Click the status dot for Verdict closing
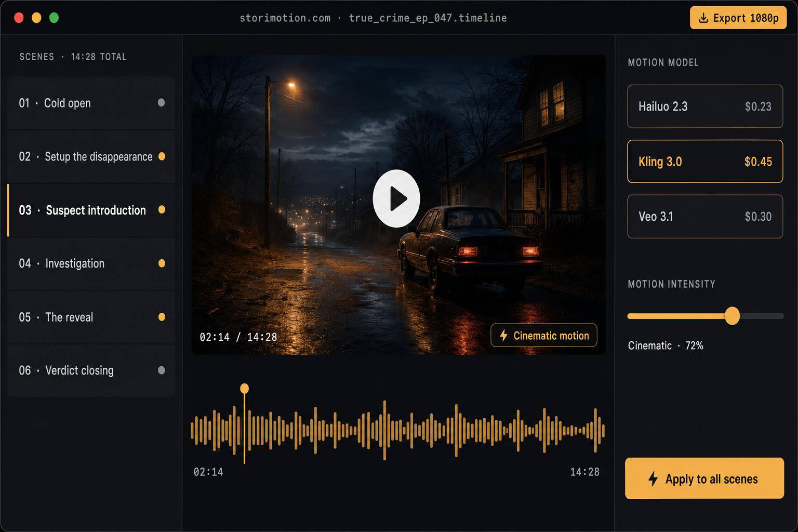 pyautogui.click(x=161, y=370)
